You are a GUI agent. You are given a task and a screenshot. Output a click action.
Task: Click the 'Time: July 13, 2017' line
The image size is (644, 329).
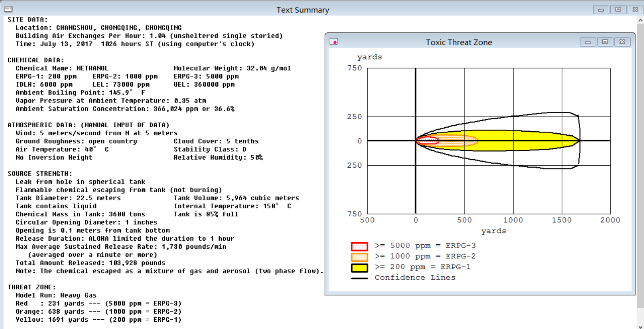coord(135,44)
